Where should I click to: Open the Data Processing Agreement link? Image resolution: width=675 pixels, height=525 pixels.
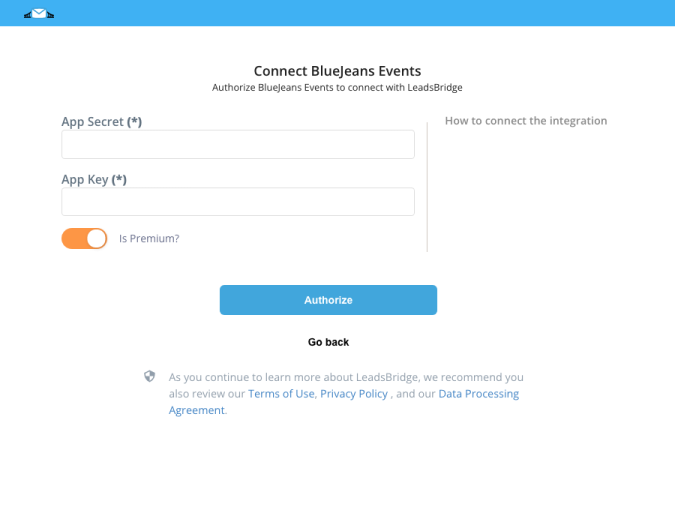coord(479,394)
